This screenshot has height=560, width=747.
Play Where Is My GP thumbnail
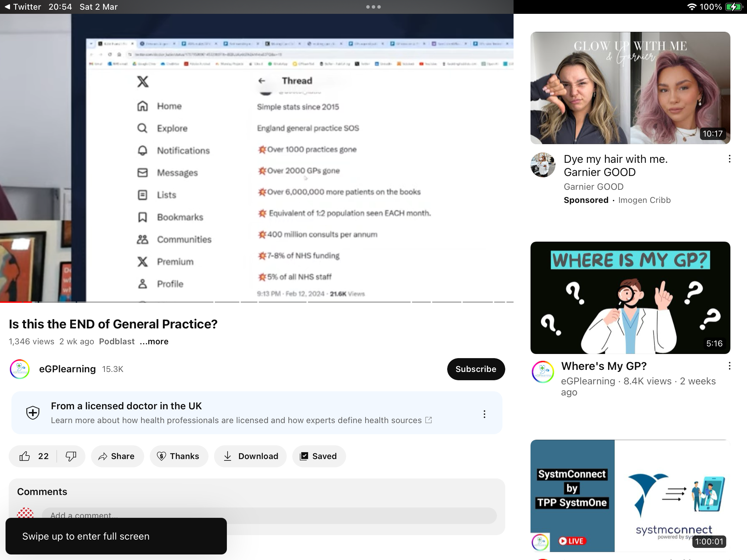[630, 298]
